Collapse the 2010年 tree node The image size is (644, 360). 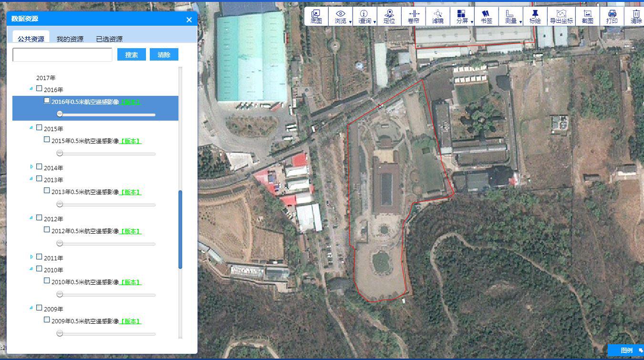(x=31, y=268)
